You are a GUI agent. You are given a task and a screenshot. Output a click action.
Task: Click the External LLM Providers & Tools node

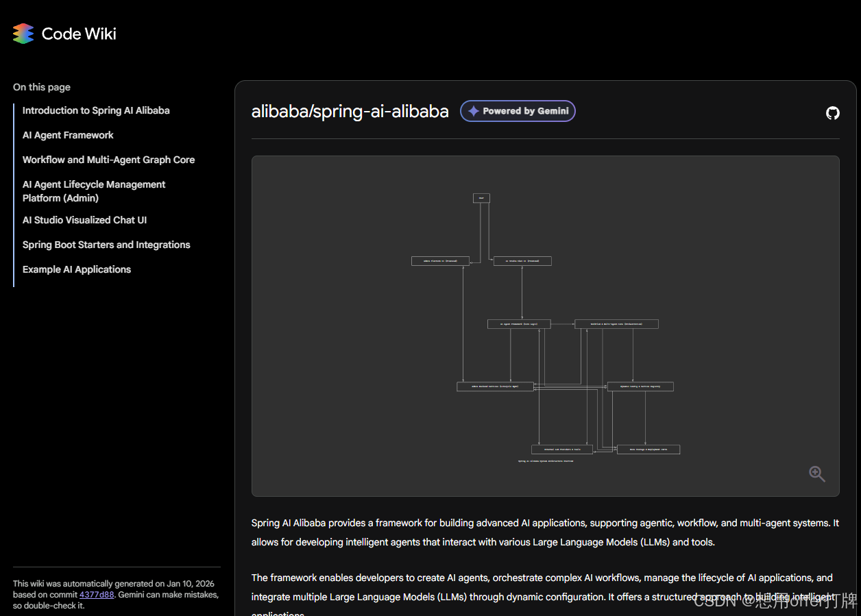point(562,449)
